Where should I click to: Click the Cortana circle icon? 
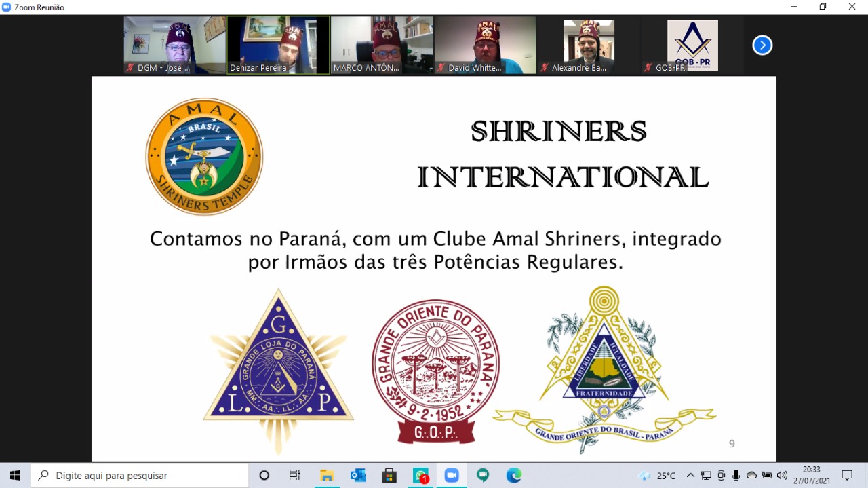[x=264, y=476]
